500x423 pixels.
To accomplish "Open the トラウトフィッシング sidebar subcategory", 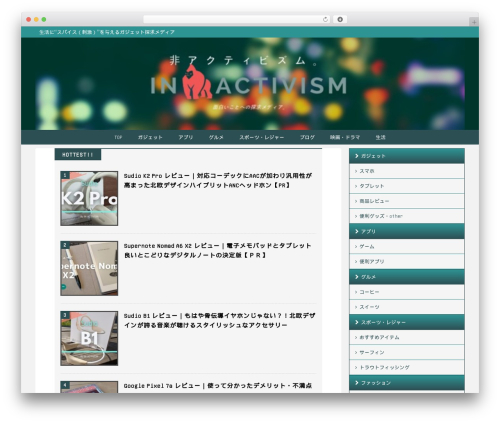I will (x=407, y=367).
